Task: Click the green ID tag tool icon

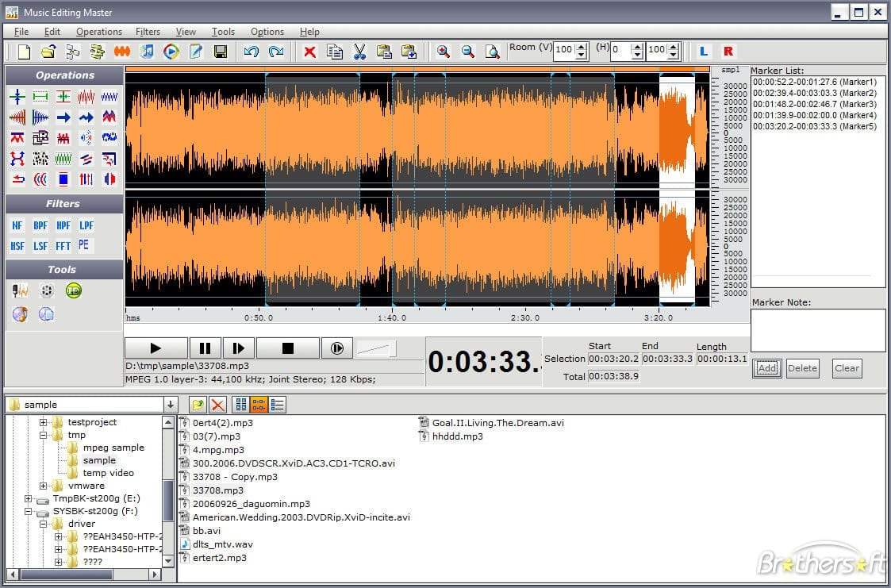Action: coord(74,291)
